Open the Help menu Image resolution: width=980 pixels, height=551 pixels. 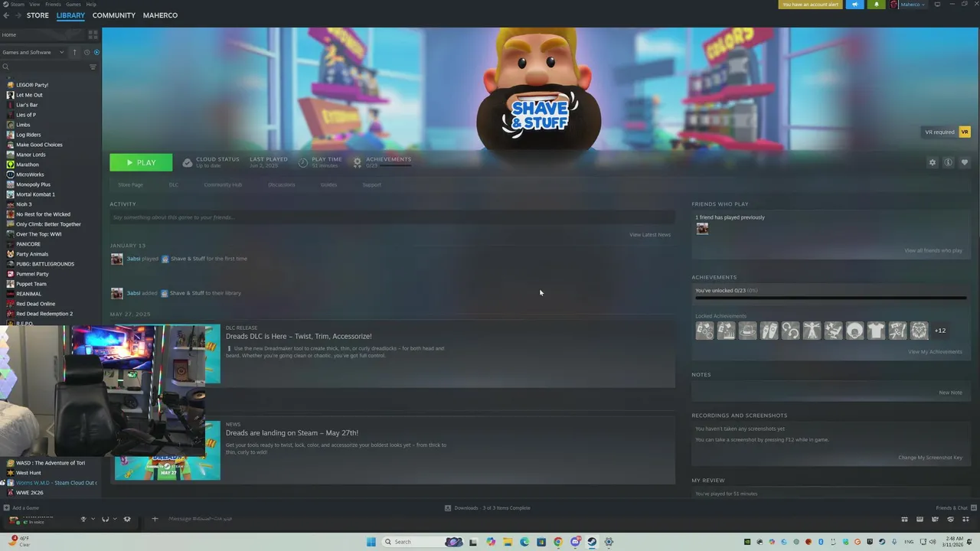91,5
